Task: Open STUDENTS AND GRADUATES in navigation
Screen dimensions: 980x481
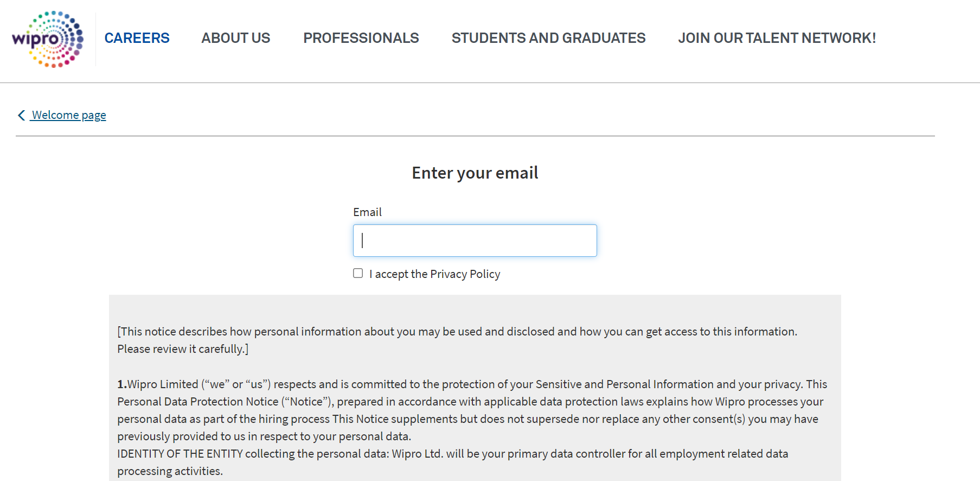Action: (548, 38)
